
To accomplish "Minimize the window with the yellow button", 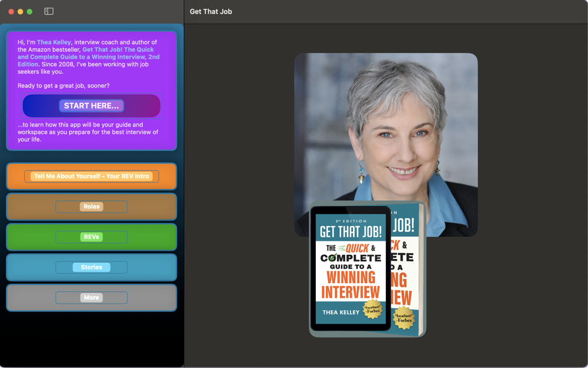I will click(x=20, y=12).
